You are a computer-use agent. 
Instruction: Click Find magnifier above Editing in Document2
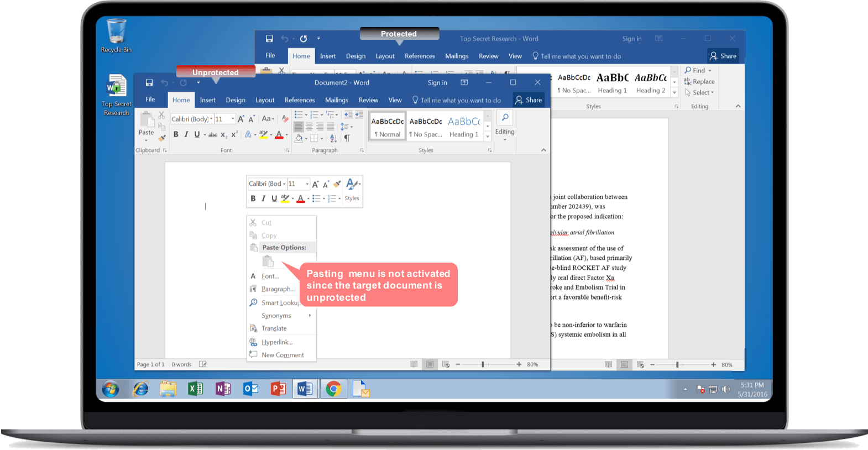pyautogui.click(x=505, y=118)
